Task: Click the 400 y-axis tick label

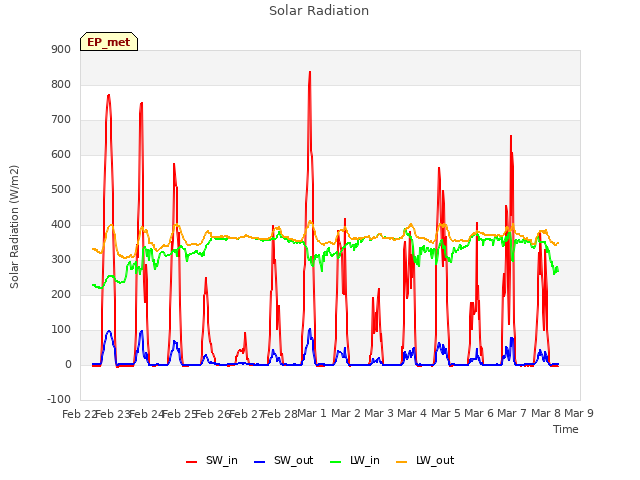Action: (61, 224)
